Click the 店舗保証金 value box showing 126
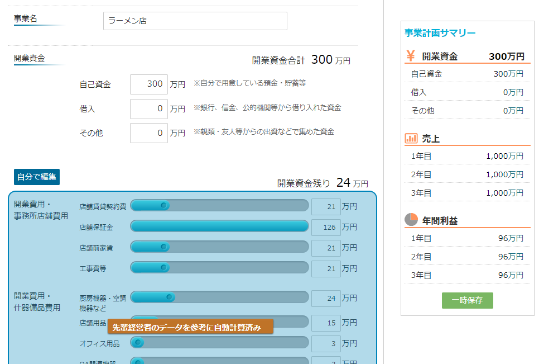Image resolution: width=539 pixels, height=364 pixels. tap(326, 227)
